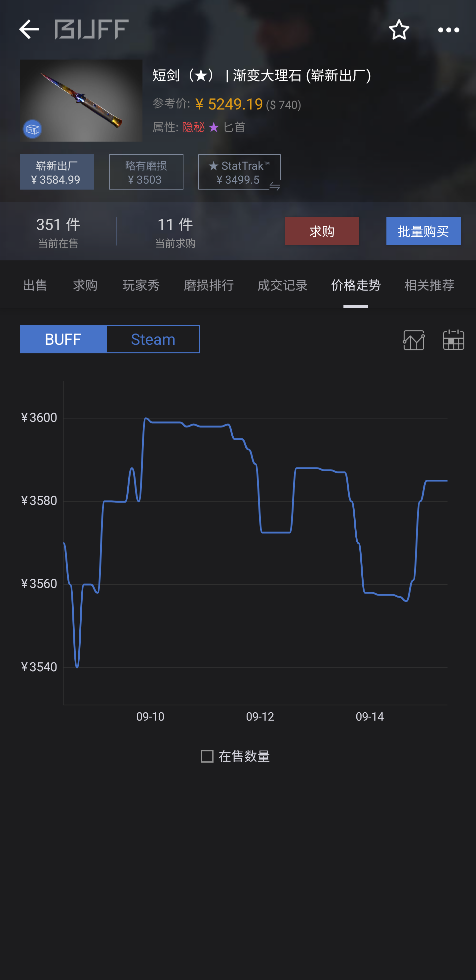Go back with the arrow icon
Image resolution: width=476 pixels, height=980 pixels.
29,29
